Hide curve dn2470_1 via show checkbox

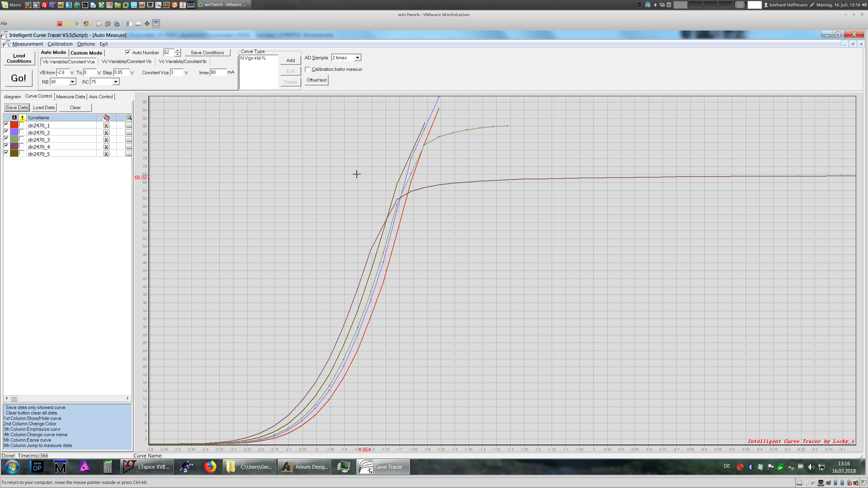(x=6, y=124)
